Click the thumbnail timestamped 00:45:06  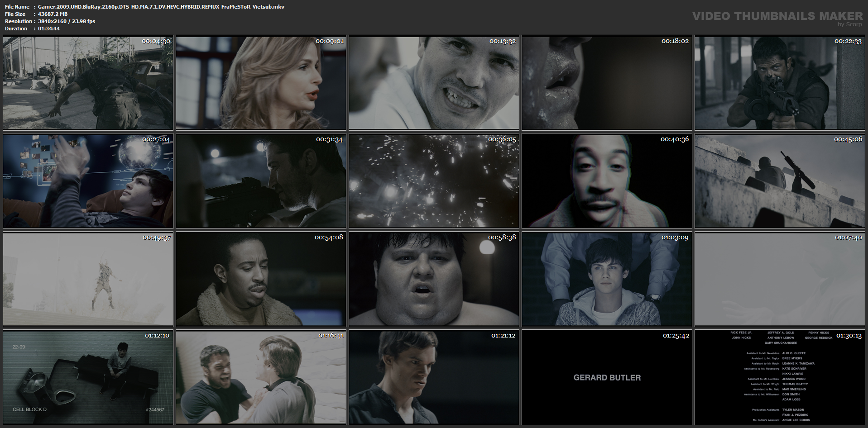pyautogui.click(x=780, y=181)
